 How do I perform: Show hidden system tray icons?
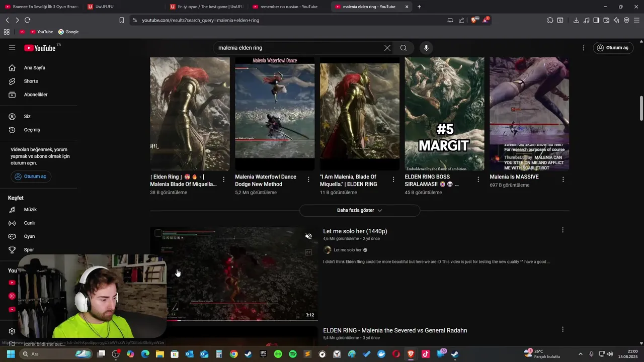(x=580, y=354)
